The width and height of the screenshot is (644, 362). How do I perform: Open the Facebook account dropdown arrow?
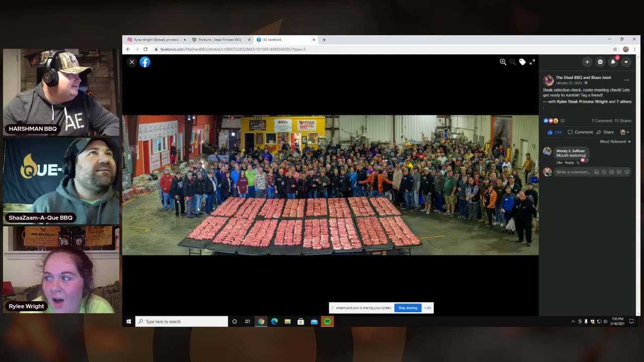pyautogui.click(x=626, y=62)
